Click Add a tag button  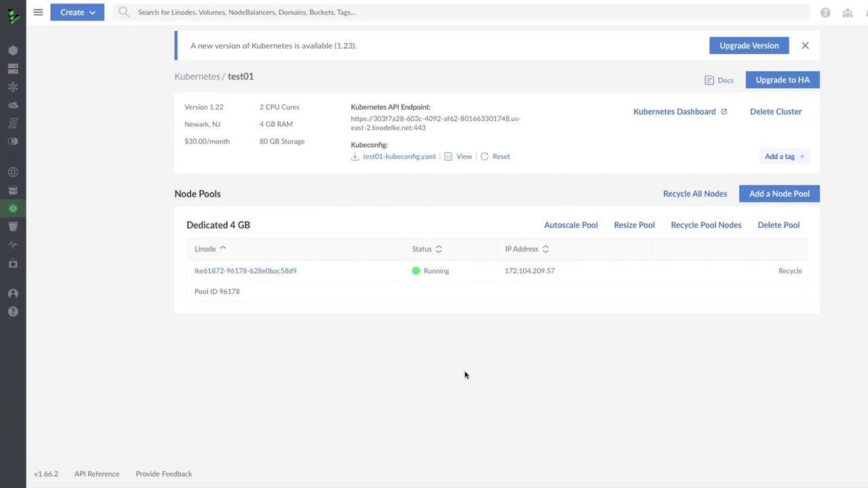pyautogui.click(x=785, y=157)
